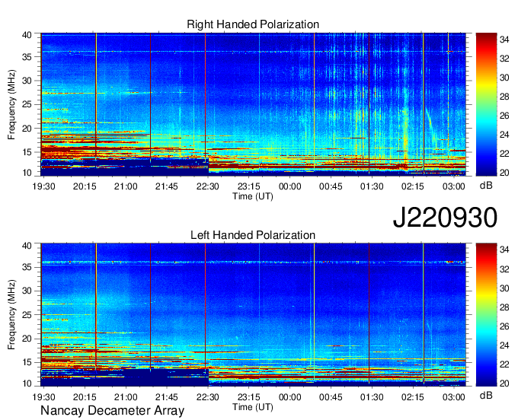Click the 21:00 time tick on right-handed plot
The image size is (518, 420).
coord(126,186)
